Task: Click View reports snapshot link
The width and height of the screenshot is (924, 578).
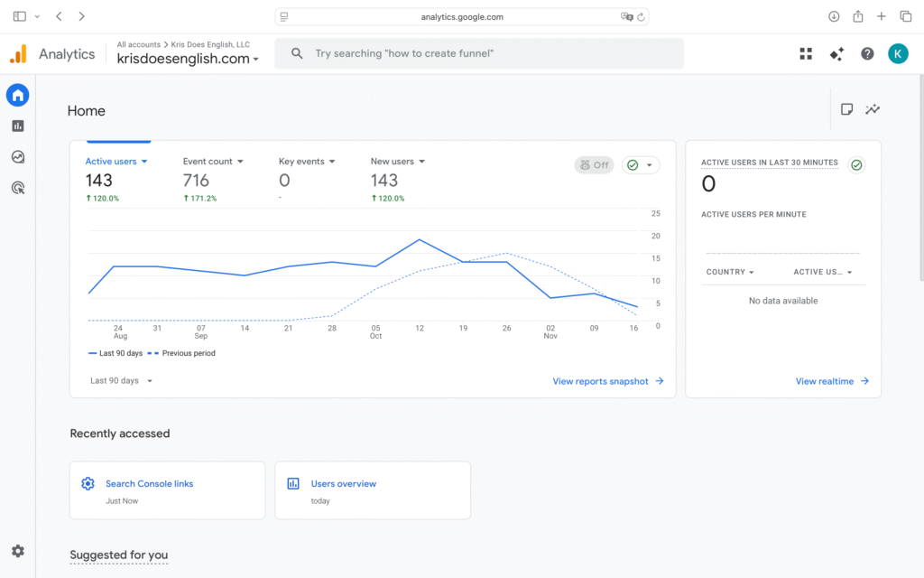Action: click(607, 381)
